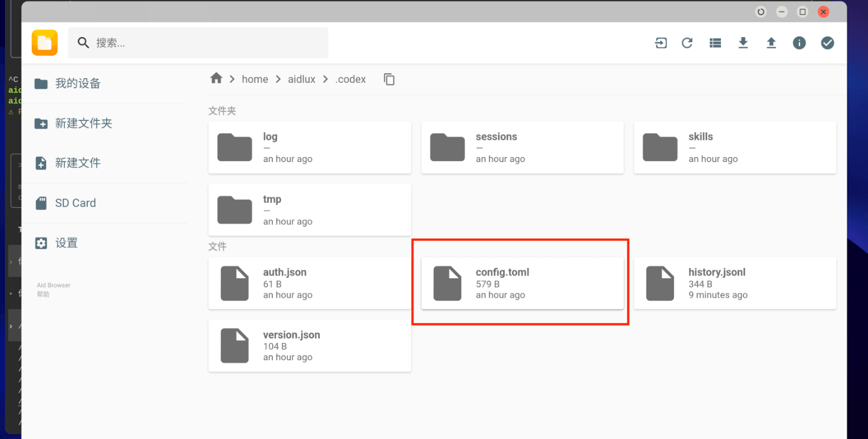
Task: Open the file info icon
Action: (x=799, y=43)
